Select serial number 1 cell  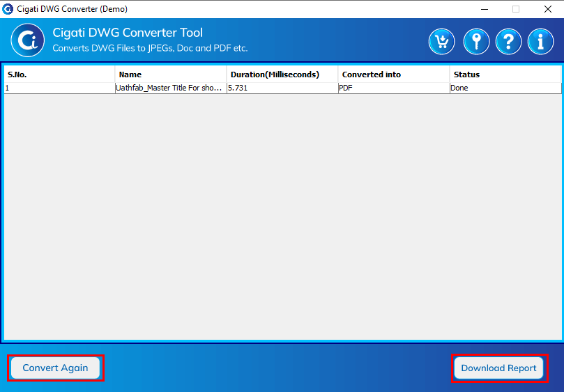coord(59,88)
